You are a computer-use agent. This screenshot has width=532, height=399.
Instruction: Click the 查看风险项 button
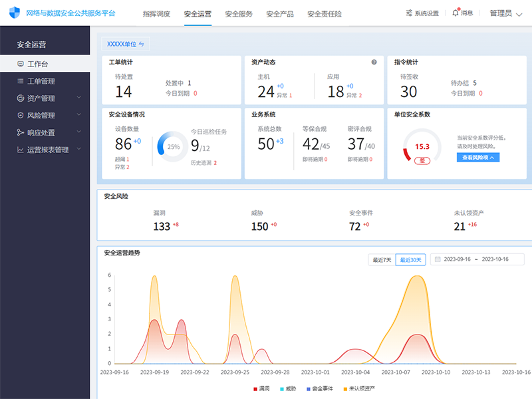[x=477, y=158]
